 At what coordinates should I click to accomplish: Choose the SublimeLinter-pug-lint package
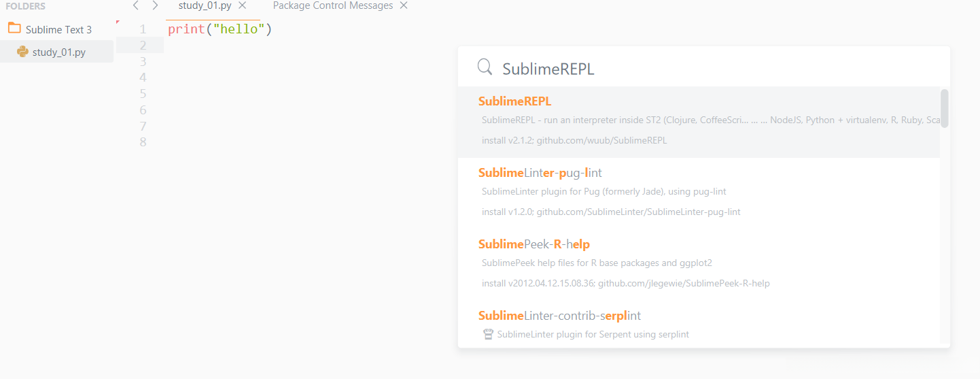pos(540,173)
